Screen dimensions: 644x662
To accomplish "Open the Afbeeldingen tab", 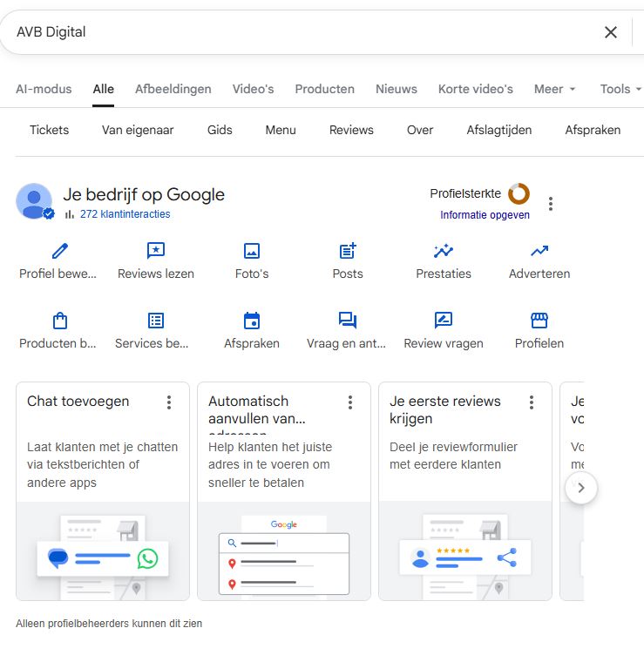I will tap(173, 89).
